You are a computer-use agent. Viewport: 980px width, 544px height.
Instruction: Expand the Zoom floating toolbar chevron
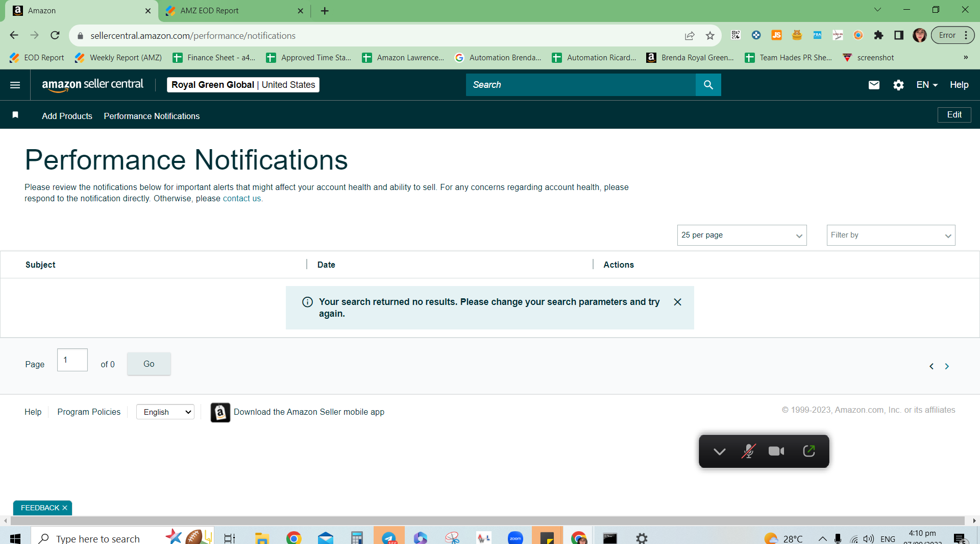(720, 451)
